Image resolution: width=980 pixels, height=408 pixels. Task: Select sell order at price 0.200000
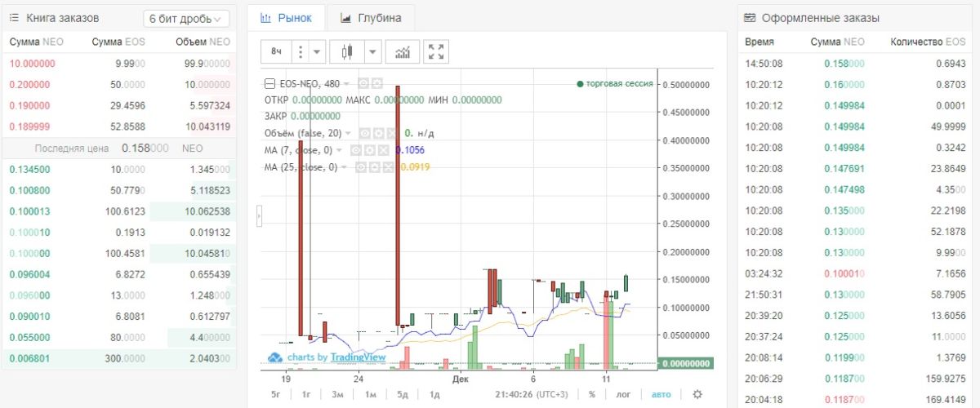119,84
